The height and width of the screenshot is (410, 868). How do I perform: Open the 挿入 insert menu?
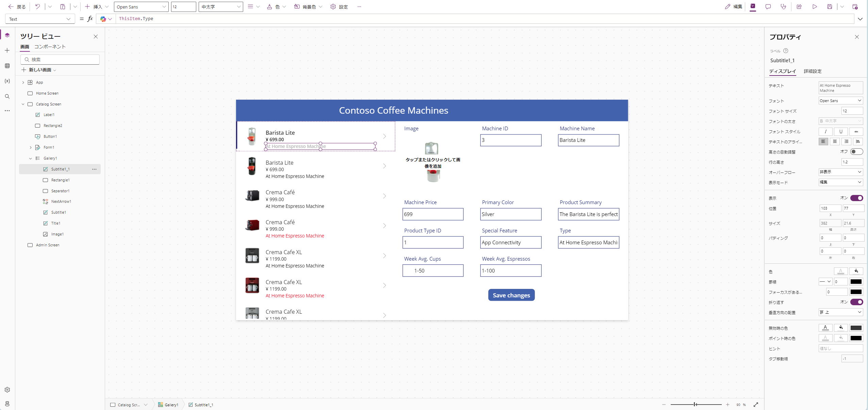(97, 7)
